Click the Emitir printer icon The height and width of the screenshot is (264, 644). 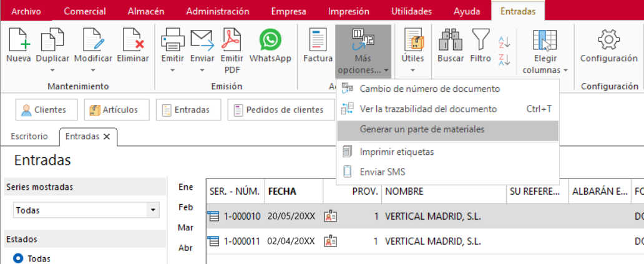click(x=172, y=39)
